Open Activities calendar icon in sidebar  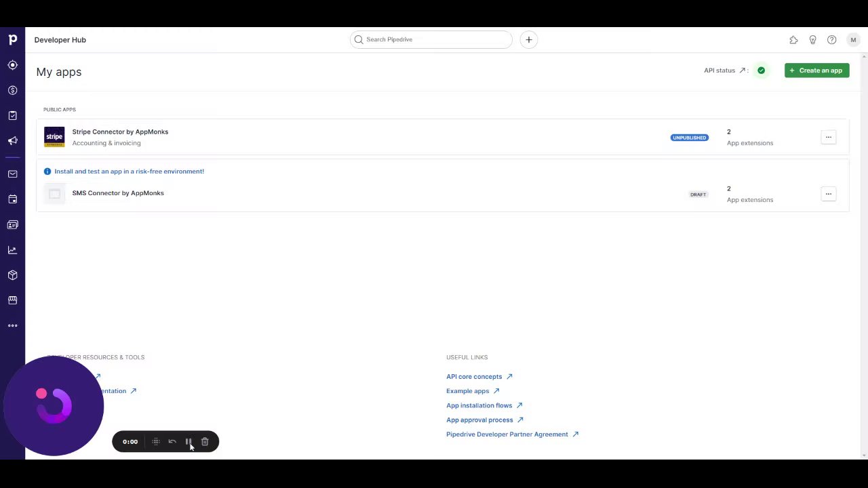click(x=12, y=199)
